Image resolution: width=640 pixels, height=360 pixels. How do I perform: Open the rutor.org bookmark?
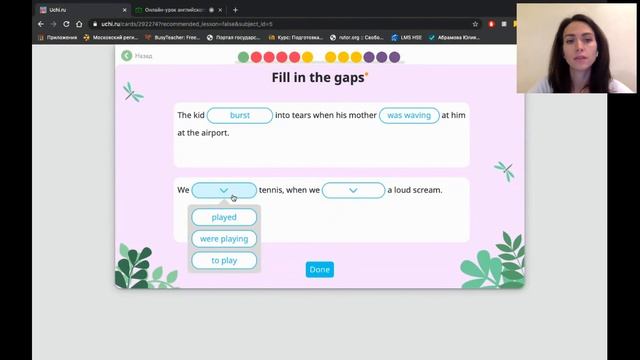[x=357, y=38]
